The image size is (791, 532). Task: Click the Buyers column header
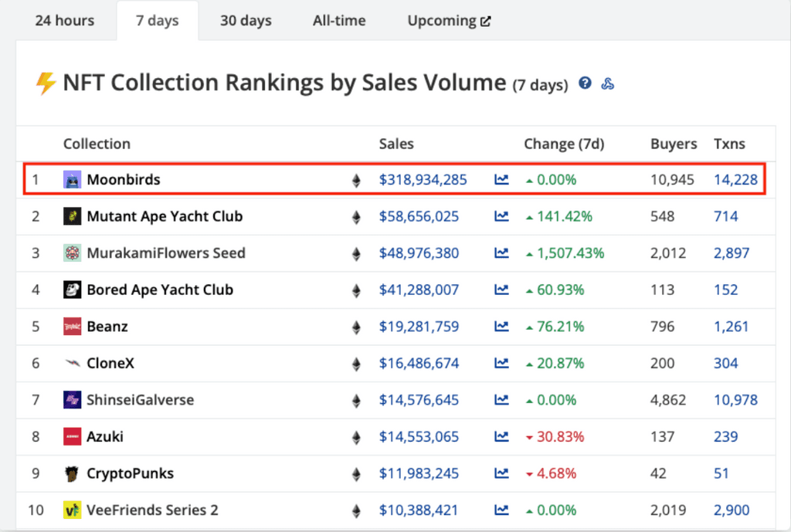[x=674, y=144]
